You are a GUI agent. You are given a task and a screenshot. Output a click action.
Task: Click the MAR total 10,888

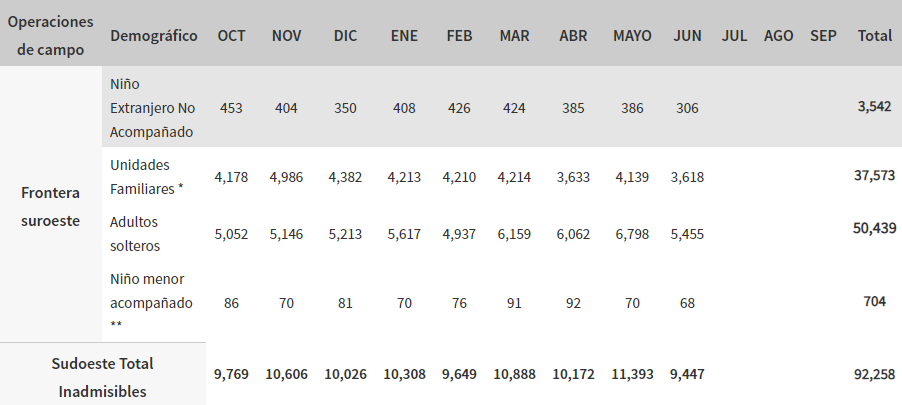514,375
